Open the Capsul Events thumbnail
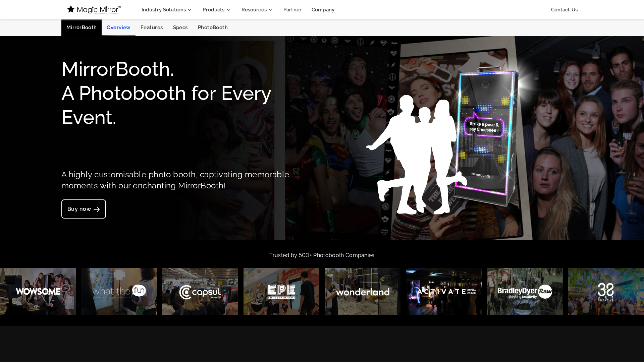This screenshot has width=644, height=362. pos(200,292)
